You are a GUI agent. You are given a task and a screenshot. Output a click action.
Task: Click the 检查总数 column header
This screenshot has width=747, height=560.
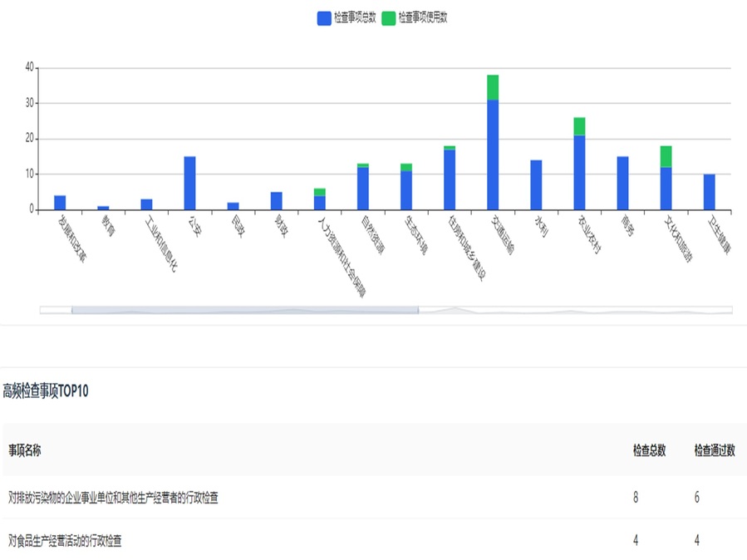pos(649,450)
